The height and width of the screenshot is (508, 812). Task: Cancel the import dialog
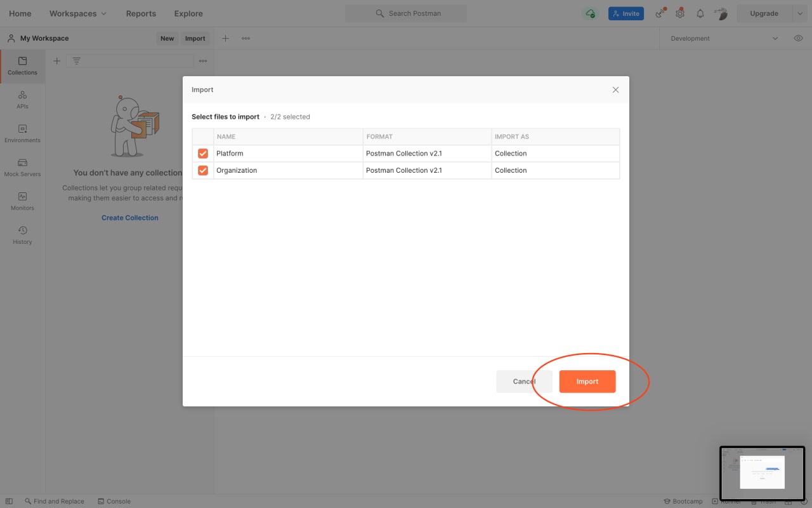pyautogui.click(x=524, y=382)
